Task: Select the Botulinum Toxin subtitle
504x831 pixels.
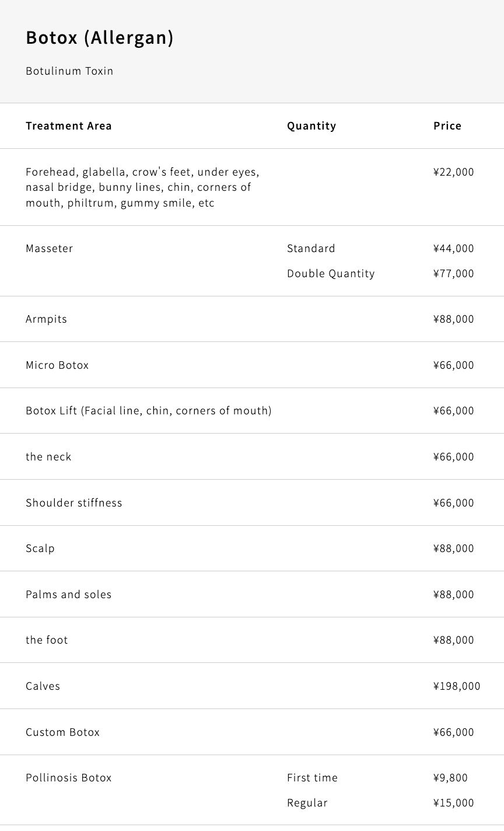Action: pos(69,71)
